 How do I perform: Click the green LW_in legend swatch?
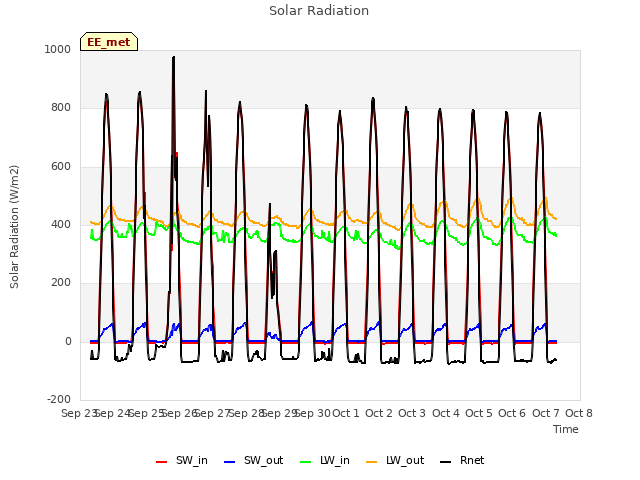tap(306, 462)
